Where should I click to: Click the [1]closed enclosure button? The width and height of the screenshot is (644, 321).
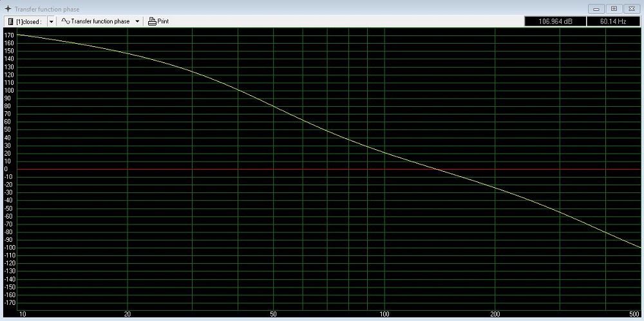[x=26, y=21]
